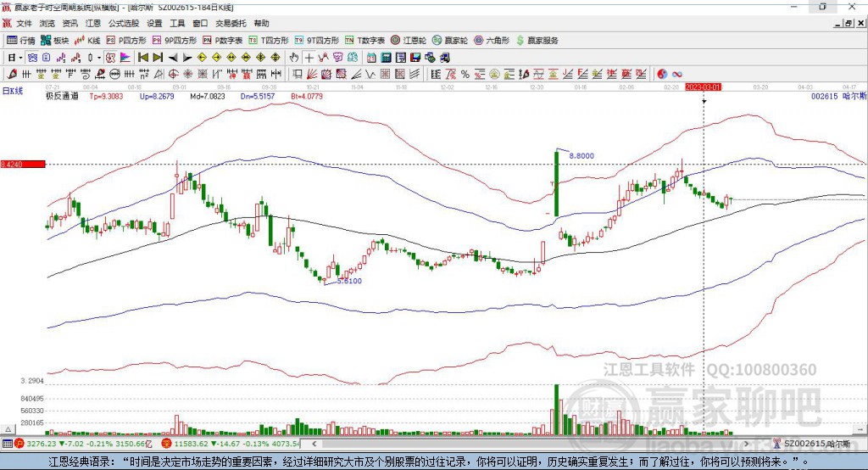
Task: Click the yin-yang red blue icon
Action: pos(663,74)
